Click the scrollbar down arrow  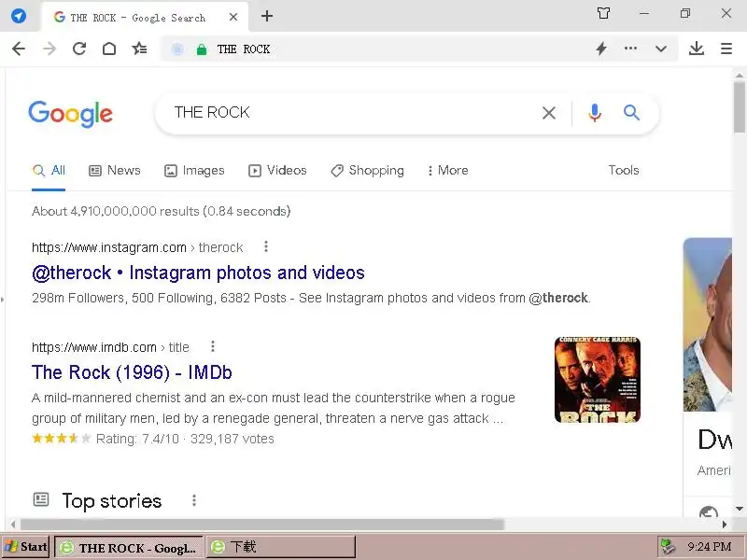[x=740, y=509]
